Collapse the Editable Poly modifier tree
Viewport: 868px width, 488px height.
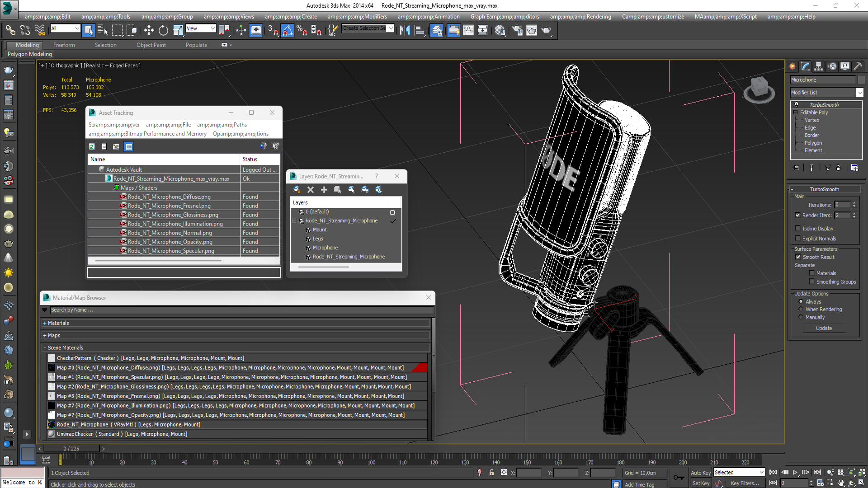[x=796, y=113]
